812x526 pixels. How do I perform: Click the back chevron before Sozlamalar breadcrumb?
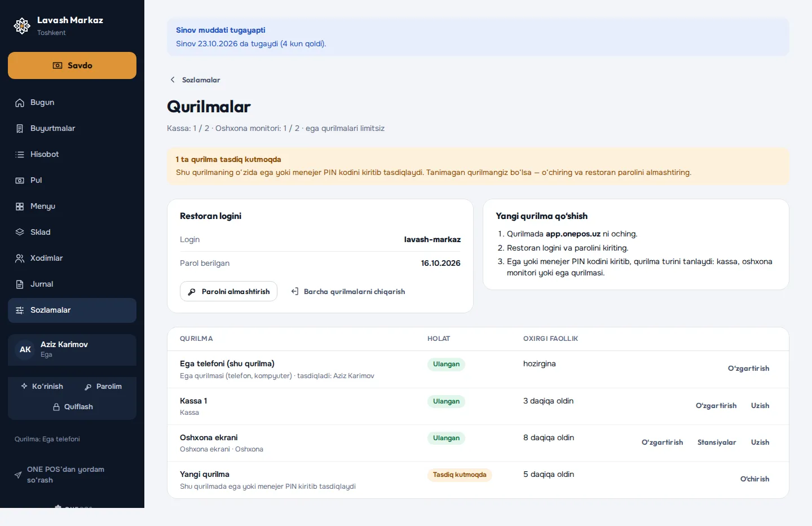coord(173,80)
